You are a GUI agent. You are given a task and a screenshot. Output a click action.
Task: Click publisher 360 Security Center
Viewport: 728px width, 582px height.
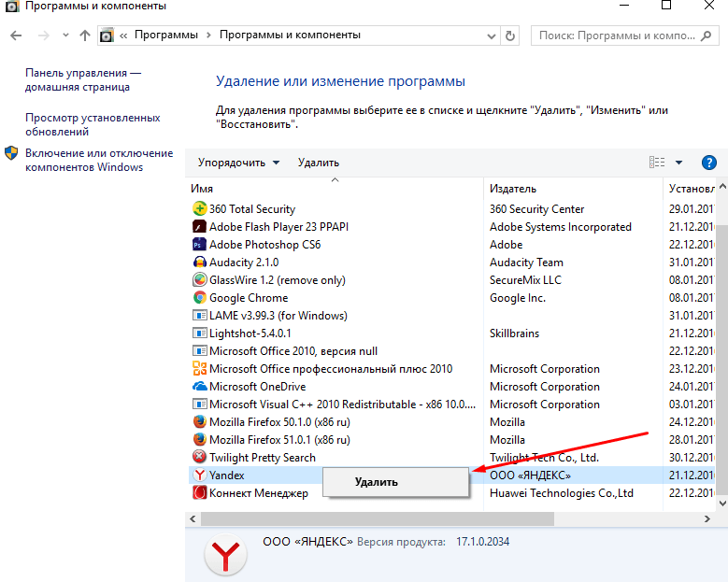coord(536,209)
